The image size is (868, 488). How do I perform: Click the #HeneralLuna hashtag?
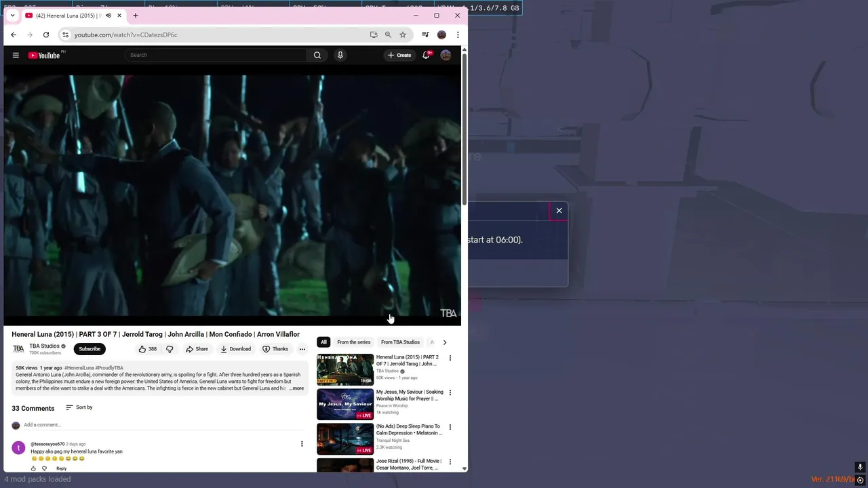point(79,367)
